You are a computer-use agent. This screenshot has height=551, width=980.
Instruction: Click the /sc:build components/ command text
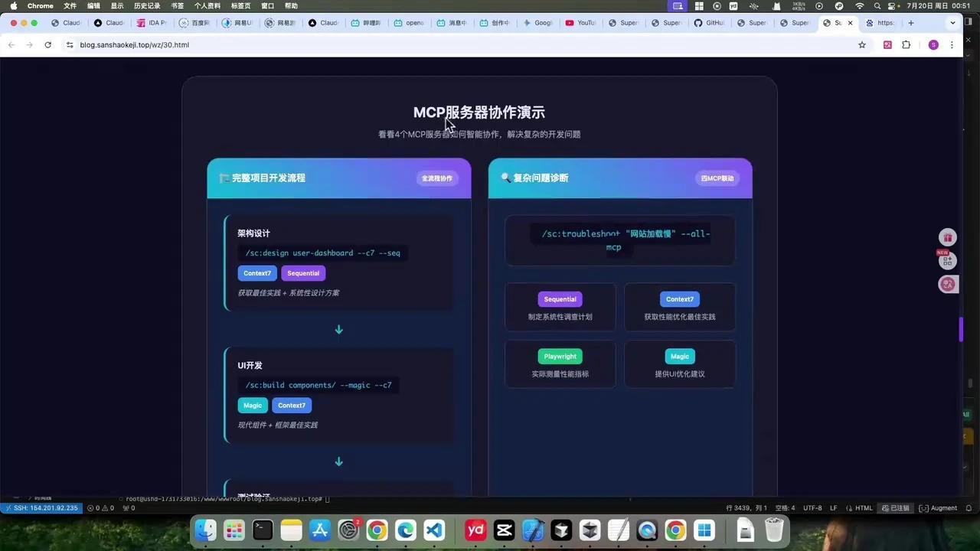318,385
